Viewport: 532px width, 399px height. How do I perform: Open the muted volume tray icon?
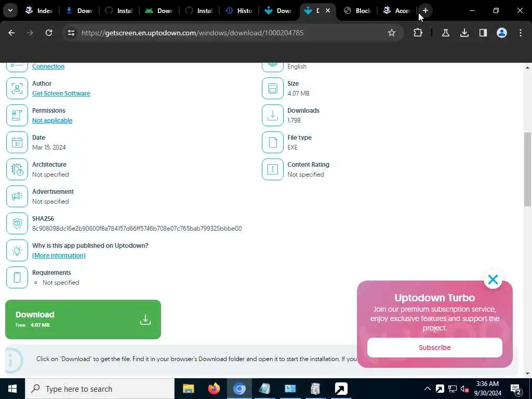(x=464, y=389)
